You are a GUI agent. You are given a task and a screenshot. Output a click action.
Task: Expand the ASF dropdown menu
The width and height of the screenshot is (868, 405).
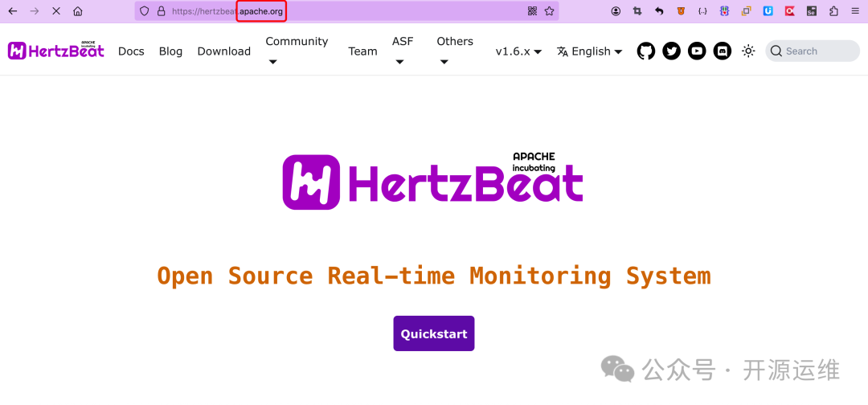[403, 51]
